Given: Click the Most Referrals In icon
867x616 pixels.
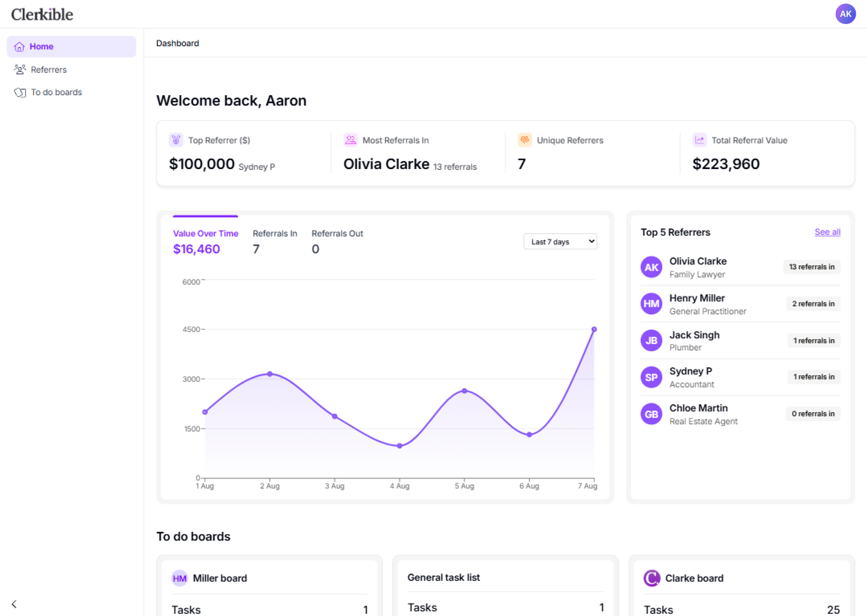Looking at the screenshot, I should tap(350, 140).
